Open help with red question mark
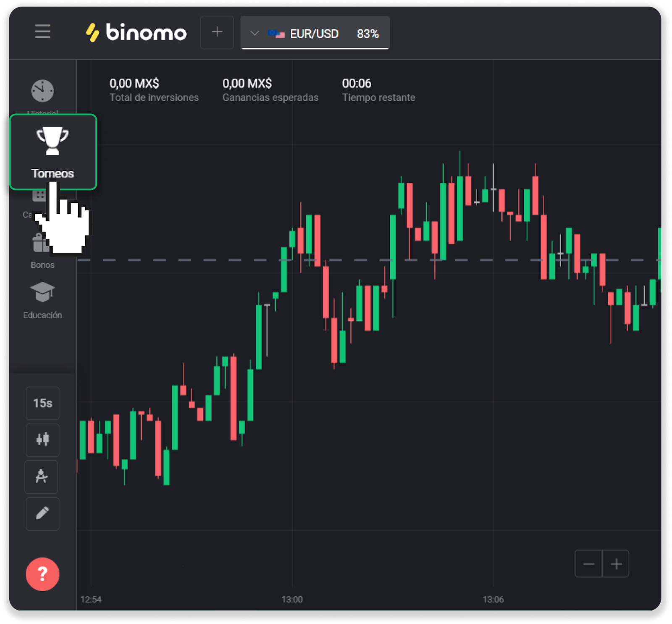Viewport: 672px width, 624px height. pyautogui.click(x=42, y=574)
